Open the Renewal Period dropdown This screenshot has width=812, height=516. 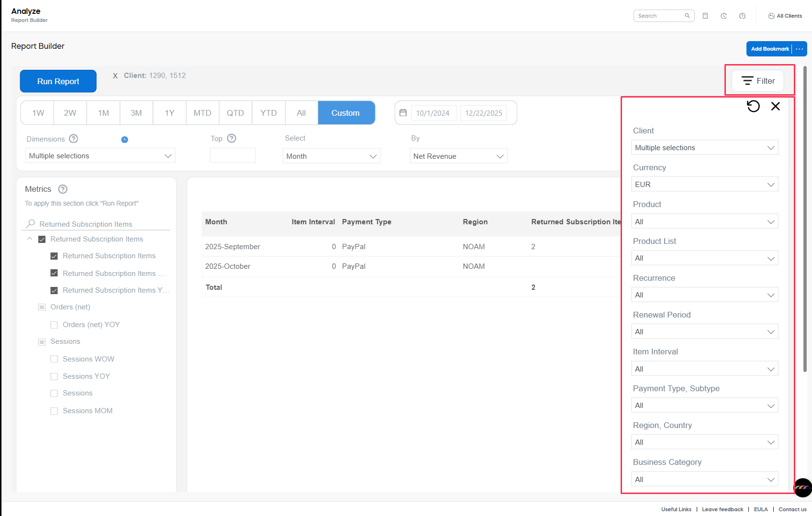point(704,331)
